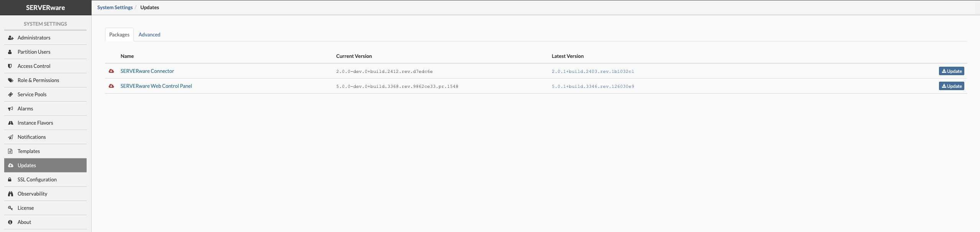
Task: Select Notifications in sidebar
Action: [x=45, y=137]
